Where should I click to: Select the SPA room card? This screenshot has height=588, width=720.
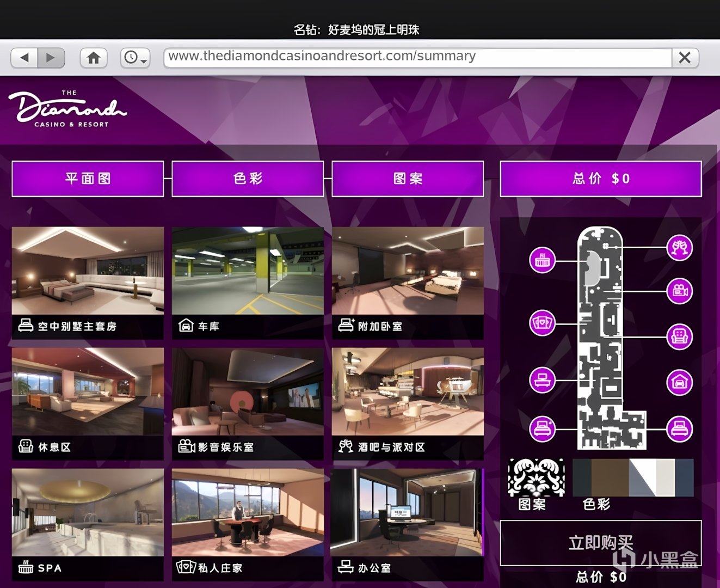(x=88, y=524)
